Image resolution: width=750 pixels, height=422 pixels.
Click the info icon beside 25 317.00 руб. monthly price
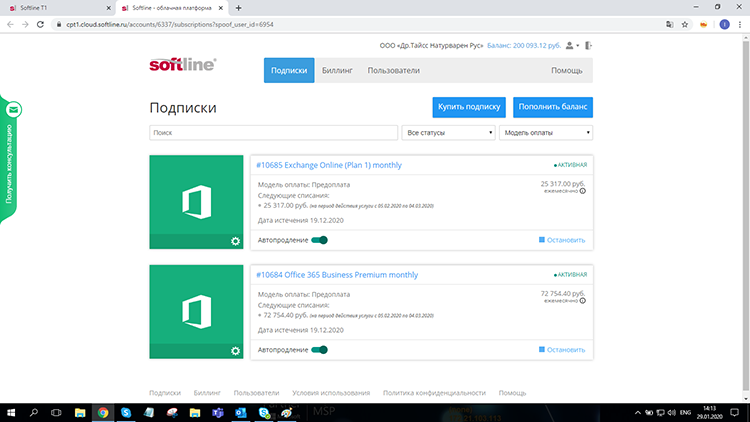pos(583,191)
